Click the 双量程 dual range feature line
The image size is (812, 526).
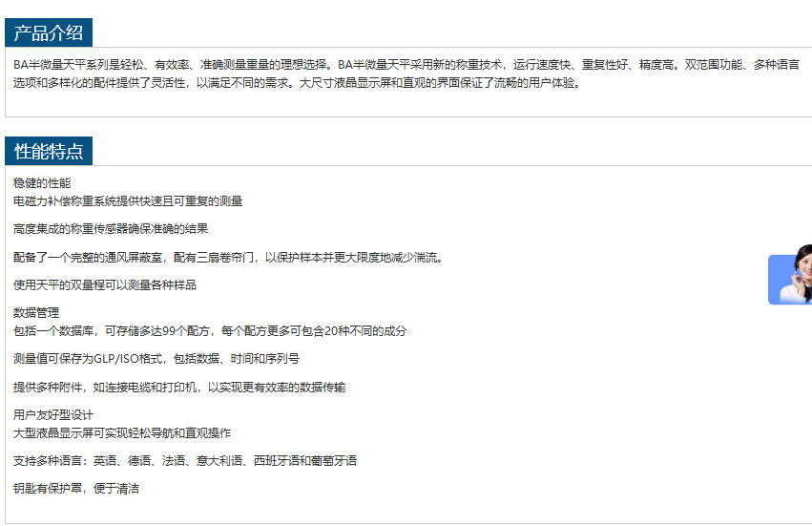105,285
